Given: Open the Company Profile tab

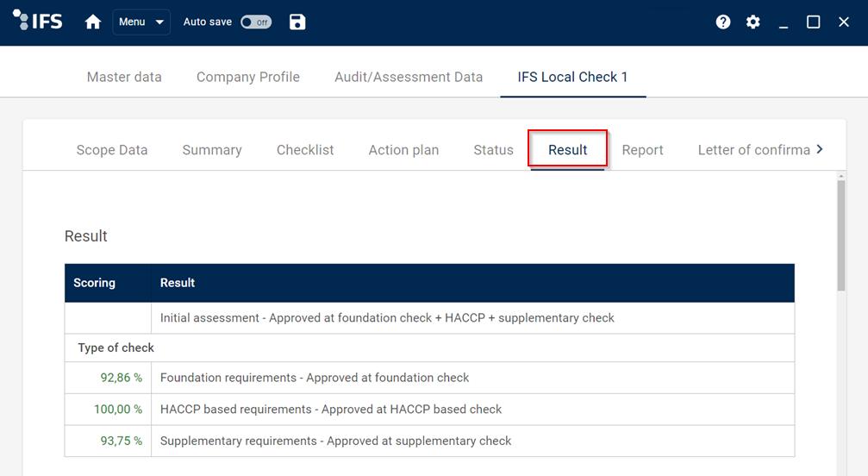Looking at the screenshot, I should (x=248, y=77).
